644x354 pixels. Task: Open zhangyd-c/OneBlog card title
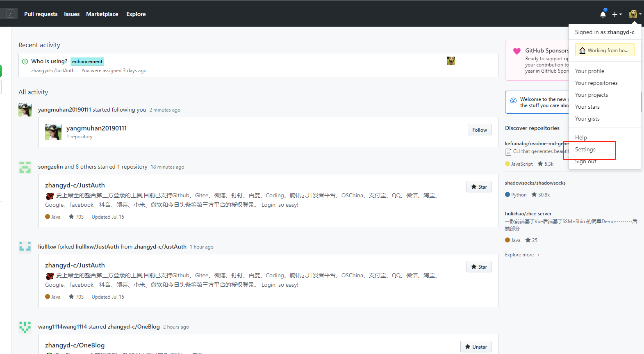pyautogui.click(x=75, y=345)
